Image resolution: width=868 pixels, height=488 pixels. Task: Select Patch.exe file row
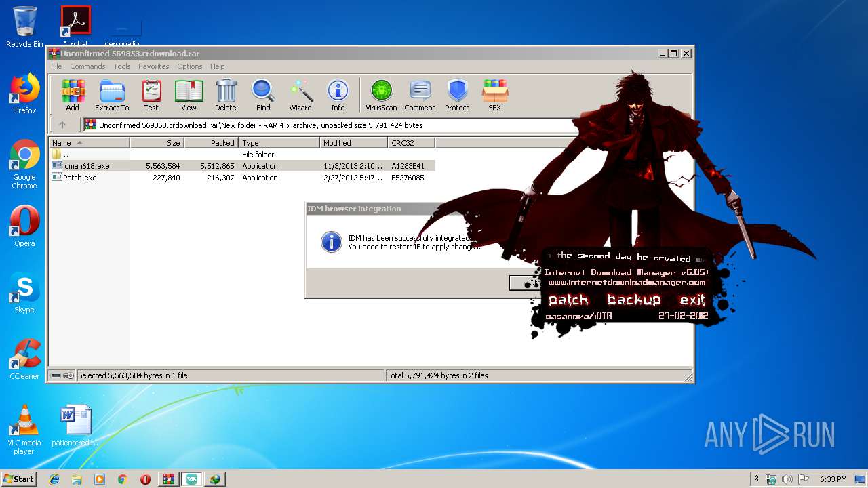pos(242,178)
